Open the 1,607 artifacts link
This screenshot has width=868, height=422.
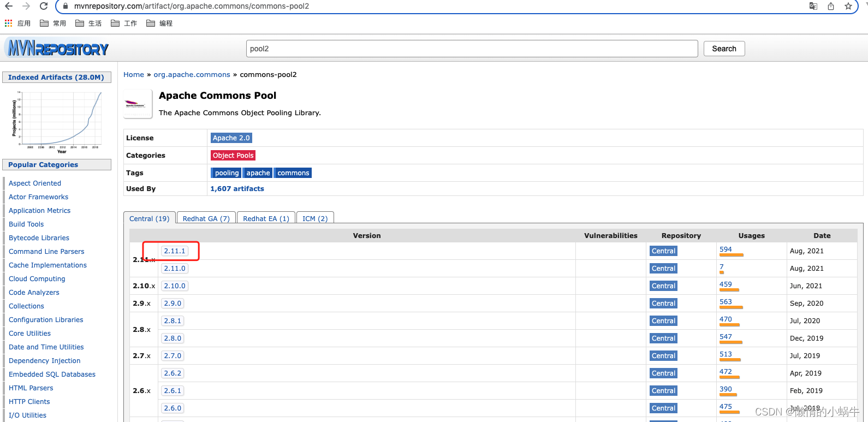[237, 189]
